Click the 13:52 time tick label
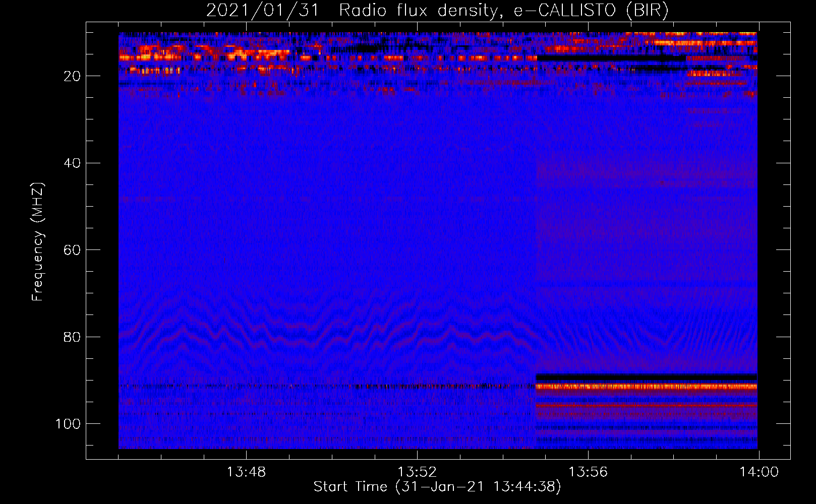Image resolution: width=816 pixels, height=504 pixels. click(x=417, y=472)
